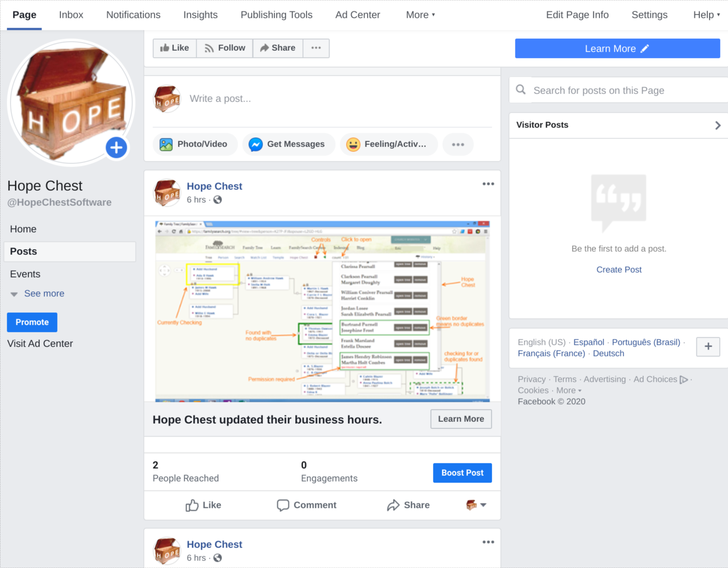
Task: Click the Create Post link
Action: 619,270
